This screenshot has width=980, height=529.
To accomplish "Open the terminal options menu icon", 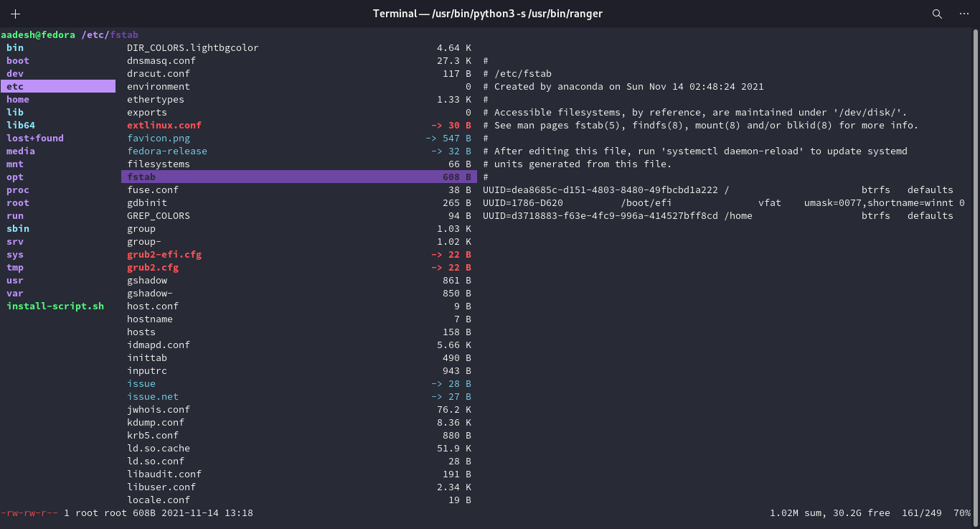I will click(963, 13).
